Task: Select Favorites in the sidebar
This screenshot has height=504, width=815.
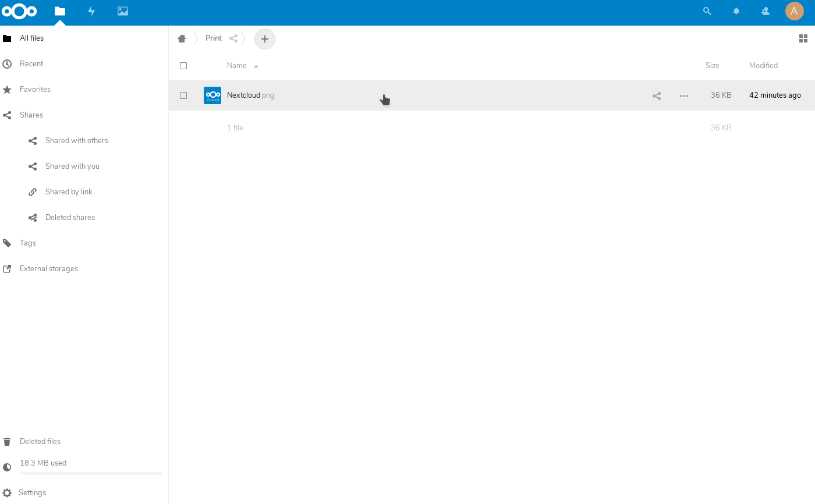Action: (35, 89)
